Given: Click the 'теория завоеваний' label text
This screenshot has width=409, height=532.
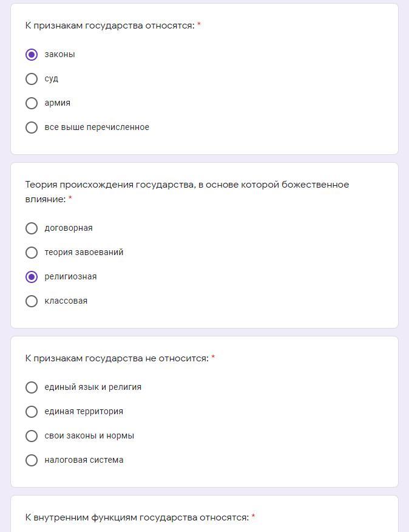Looking at the screenshot, I should (84, 253).
